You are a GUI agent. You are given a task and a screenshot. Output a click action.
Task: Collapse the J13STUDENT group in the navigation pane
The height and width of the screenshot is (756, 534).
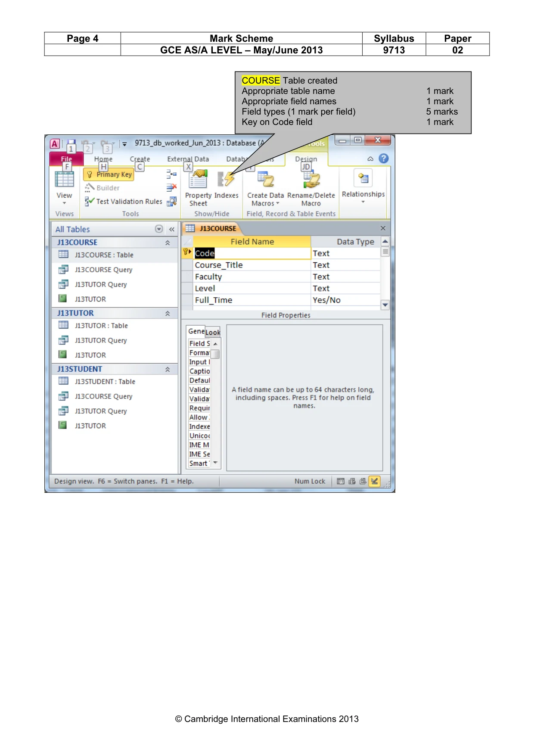coord(168,370)
